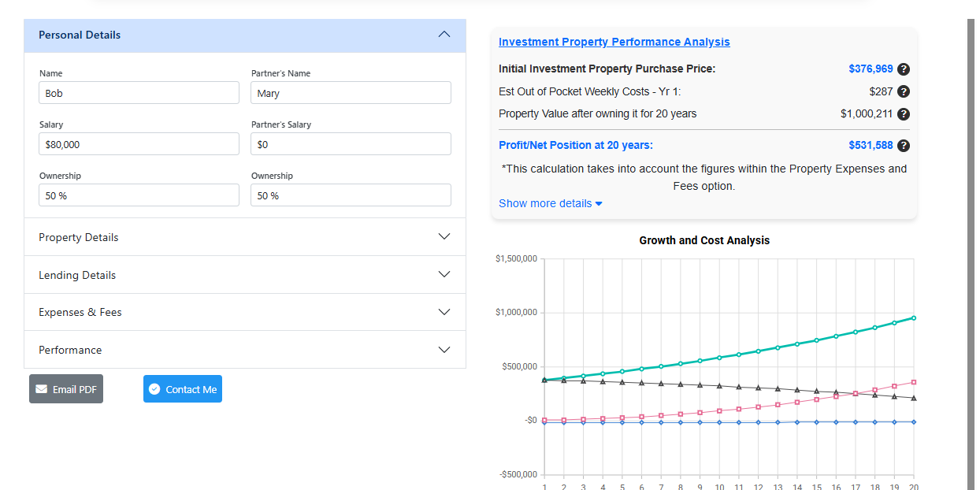
Task: Click help icon next to Weekly Costs
Action: pos(904,91)
